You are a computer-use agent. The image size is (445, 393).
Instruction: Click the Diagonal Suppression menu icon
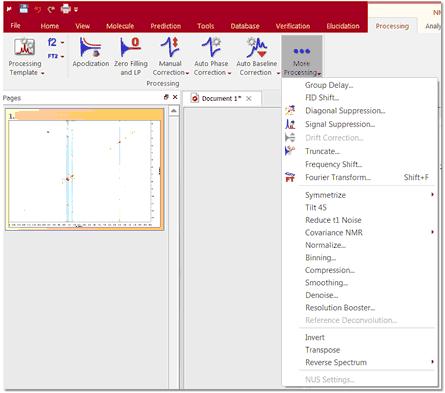click(x=290, y=110)
